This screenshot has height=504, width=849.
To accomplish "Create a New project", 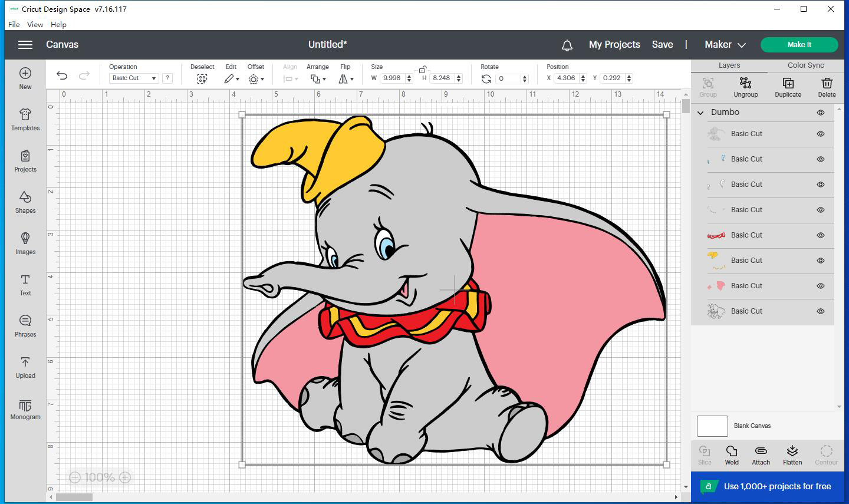I will click(25, 78).
